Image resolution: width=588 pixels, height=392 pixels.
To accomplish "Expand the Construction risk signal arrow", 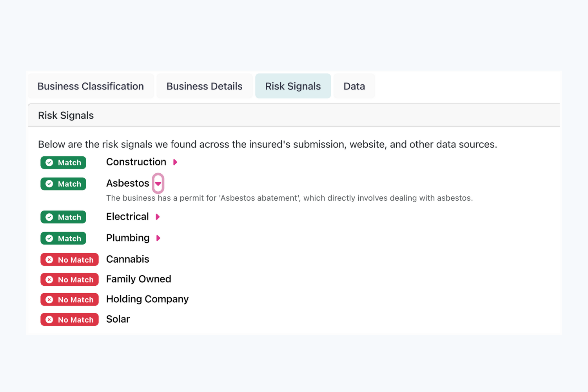I will coord(175,162).
